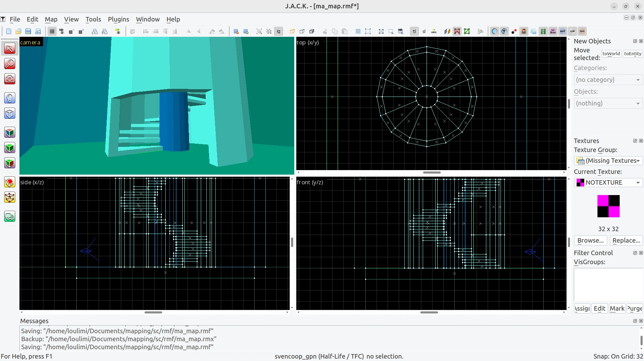Open the Texture Group dropdown
Viewport: 644px width, 361px height.
pos(608,160)
